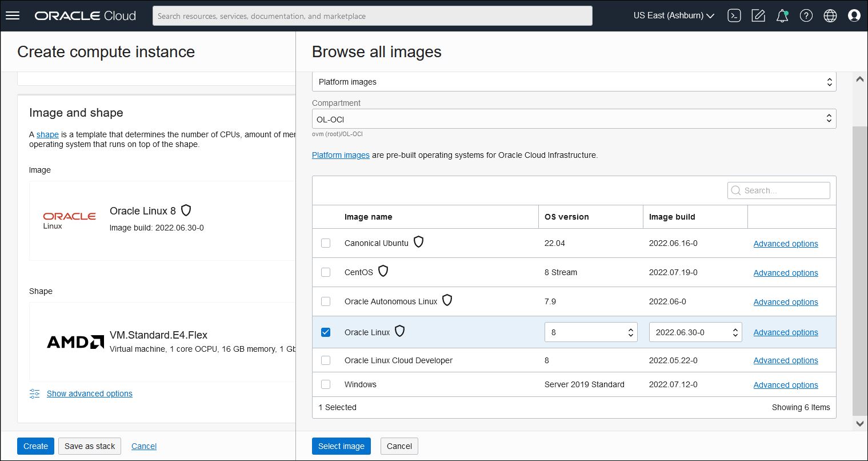Click the Select image button
The image size is (868, 461).
(341, 446)
